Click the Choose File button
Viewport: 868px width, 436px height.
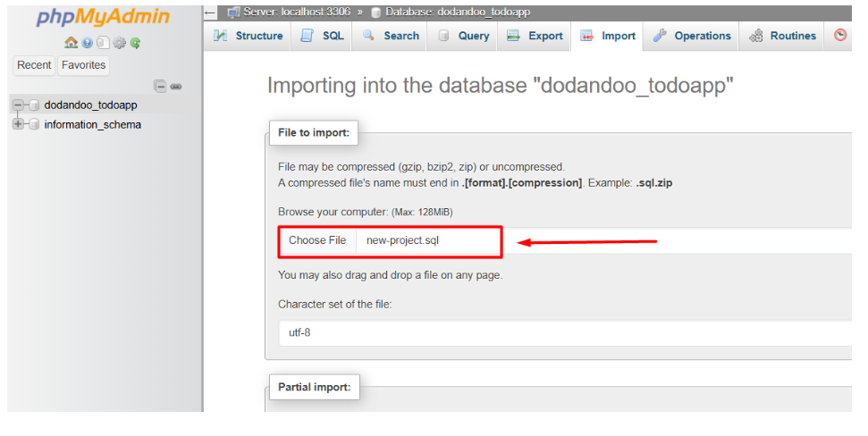coord(317,240)
